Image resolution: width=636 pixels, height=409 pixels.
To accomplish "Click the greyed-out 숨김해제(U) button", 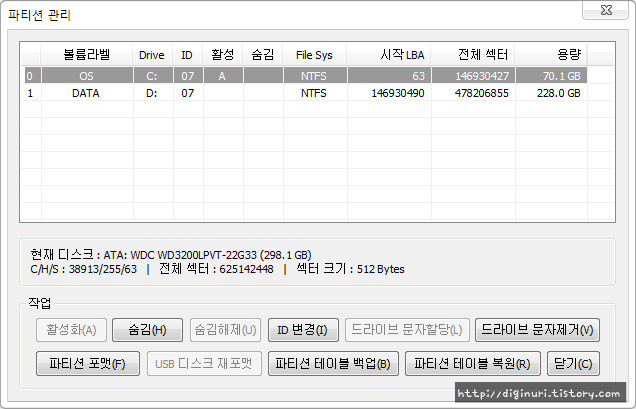I will tap(225, 330).
